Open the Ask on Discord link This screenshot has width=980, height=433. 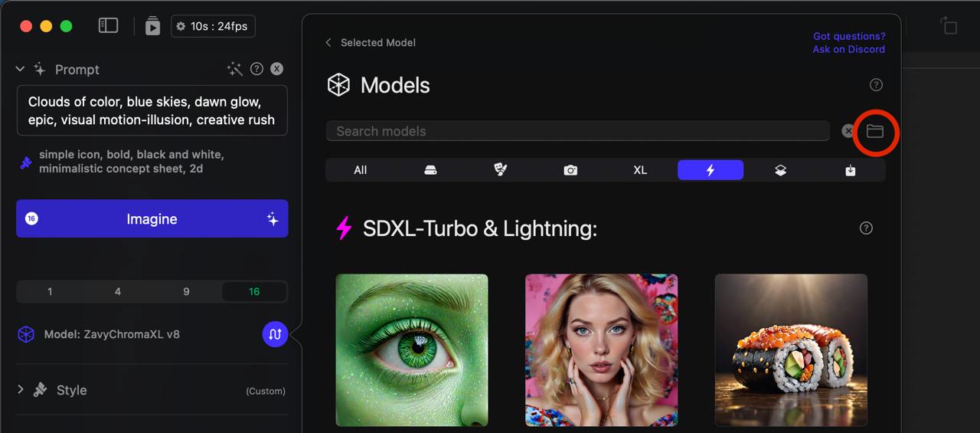(848, 49)
